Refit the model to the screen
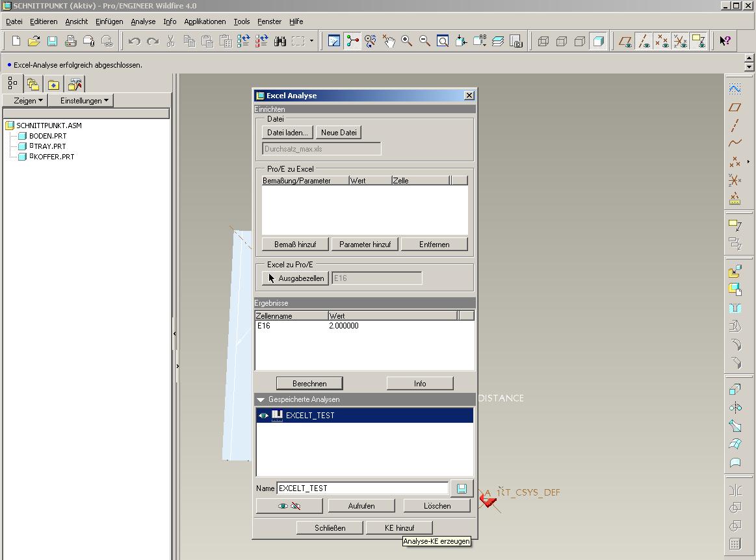The image size is (756, 560). 443,41
